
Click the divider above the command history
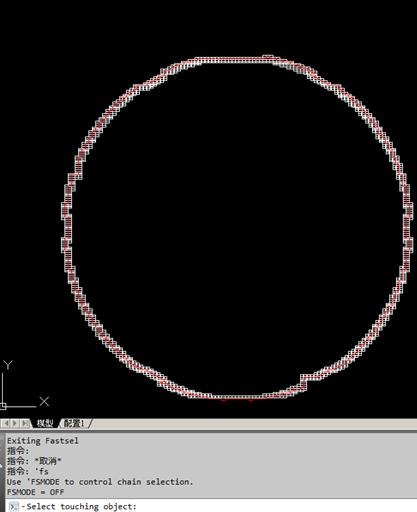coord(208,431)
